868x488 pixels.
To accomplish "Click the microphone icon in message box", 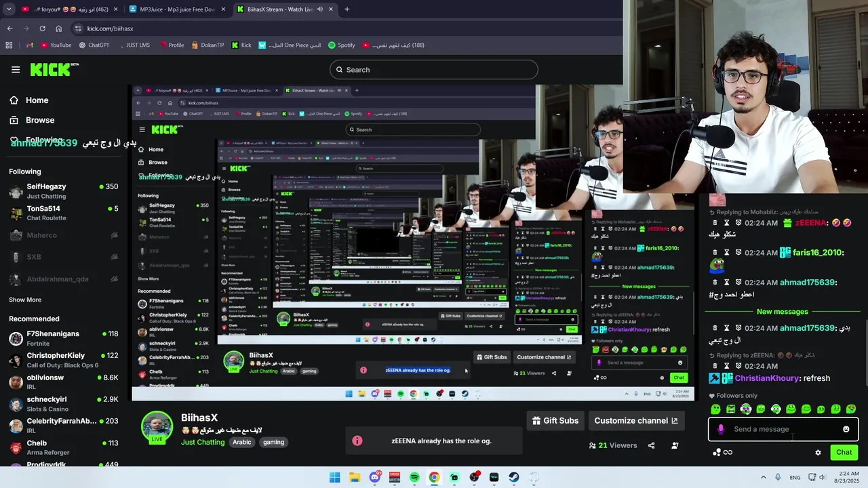I will pyautogui.click(x=720, y=429).
